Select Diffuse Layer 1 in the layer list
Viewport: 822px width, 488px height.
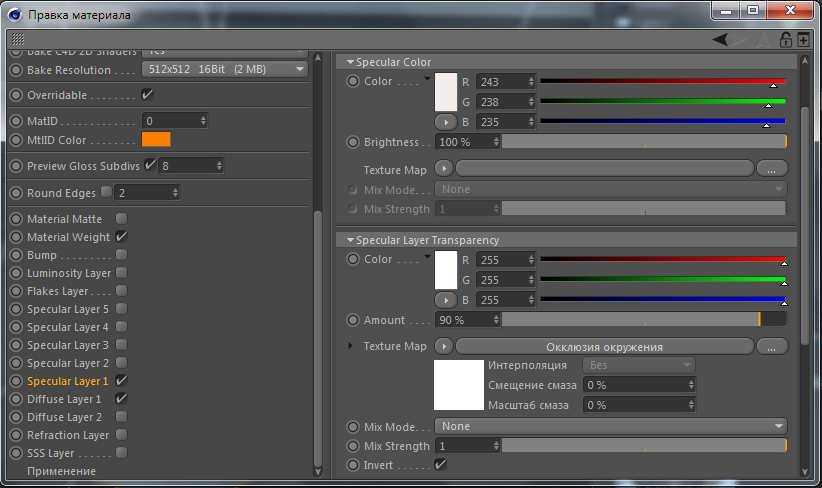pos(64,399)
